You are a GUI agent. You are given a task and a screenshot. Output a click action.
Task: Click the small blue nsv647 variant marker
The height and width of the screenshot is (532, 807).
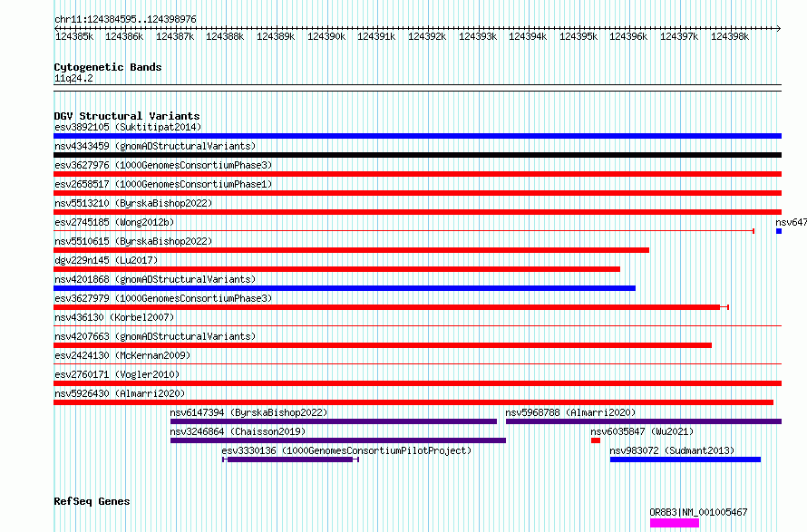pyautogui.click(x=779, y=231)
